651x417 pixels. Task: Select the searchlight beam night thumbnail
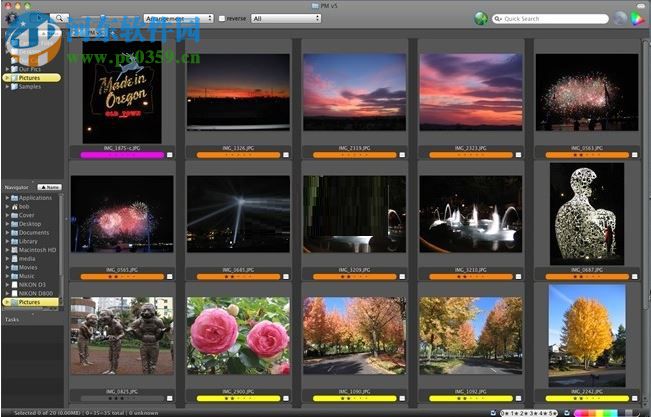pyautogui.click(x=238, y=214)
